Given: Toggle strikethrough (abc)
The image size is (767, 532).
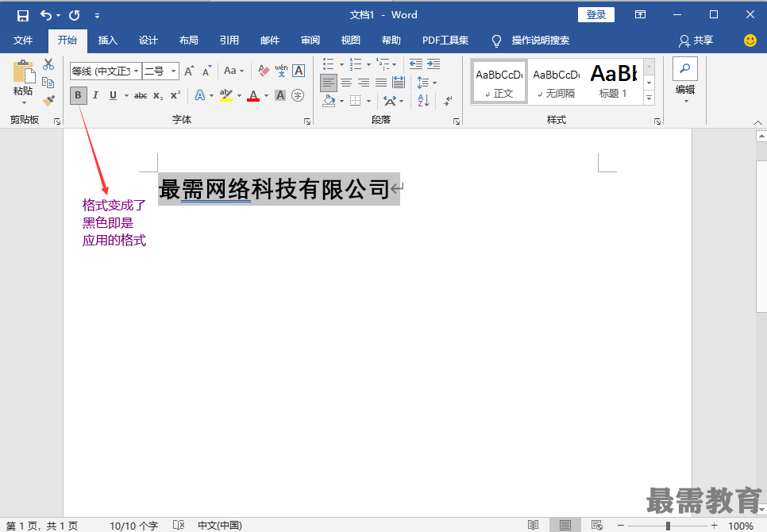Looking at the screenshot, I should click(141, 95).
